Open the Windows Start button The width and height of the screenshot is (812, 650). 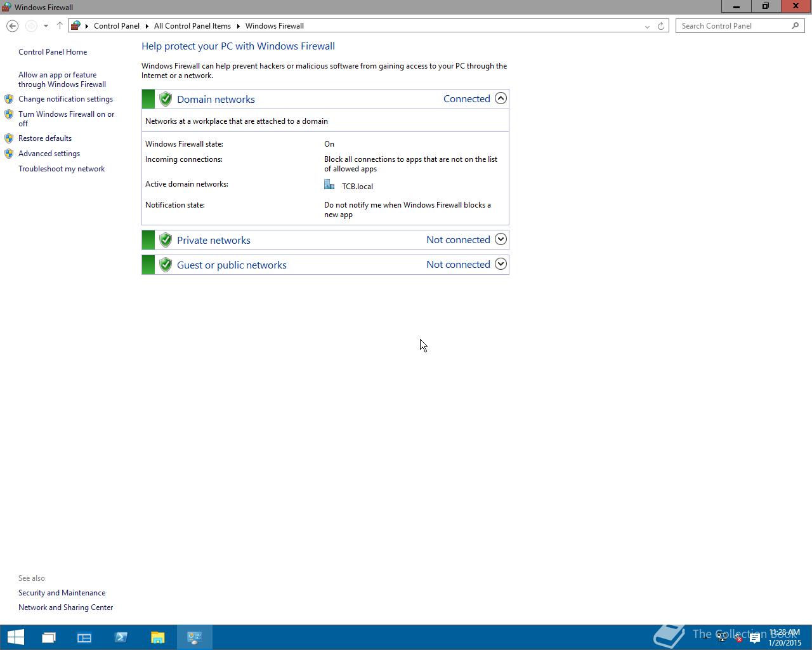coord(15,637)
